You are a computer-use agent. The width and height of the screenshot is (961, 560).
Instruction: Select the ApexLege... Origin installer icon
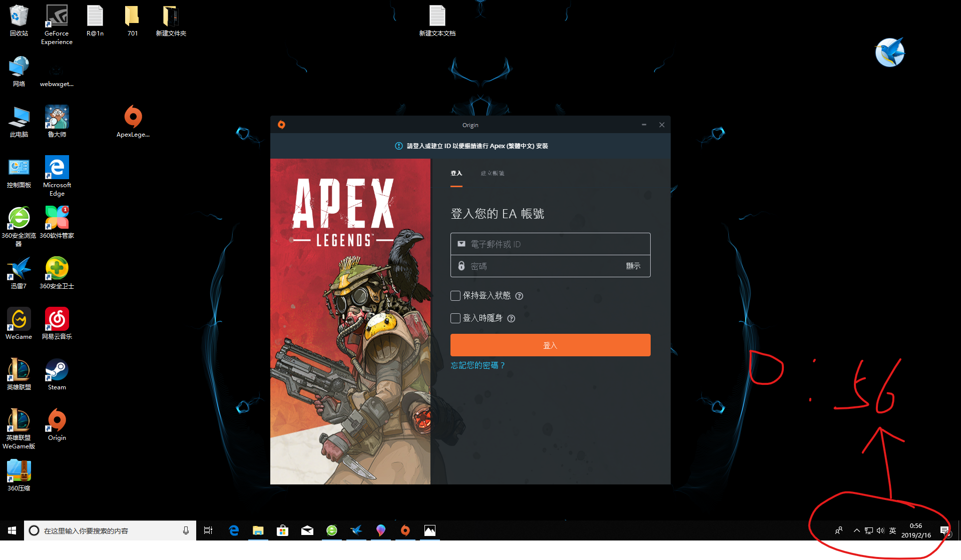[133, 122]
